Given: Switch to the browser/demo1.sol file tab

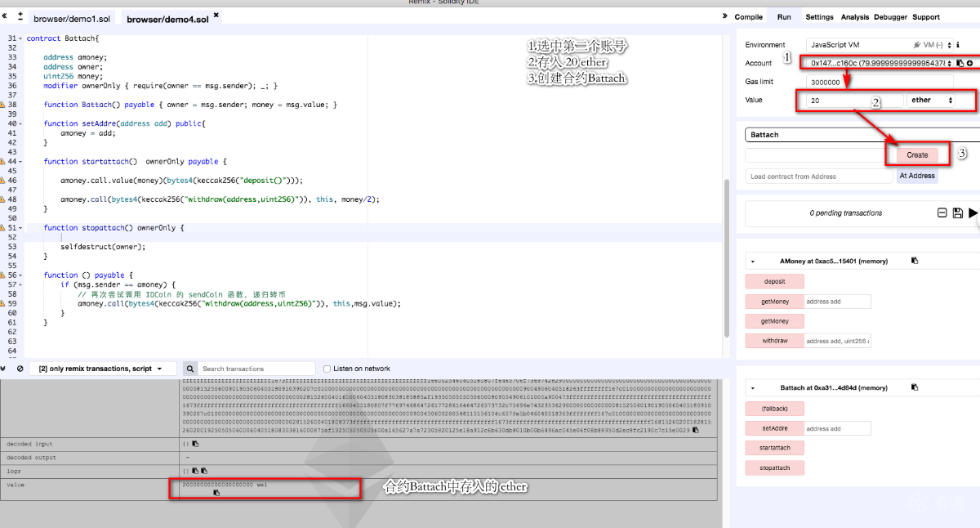Looking at the screenshot, I should click(x=72, y=18).
